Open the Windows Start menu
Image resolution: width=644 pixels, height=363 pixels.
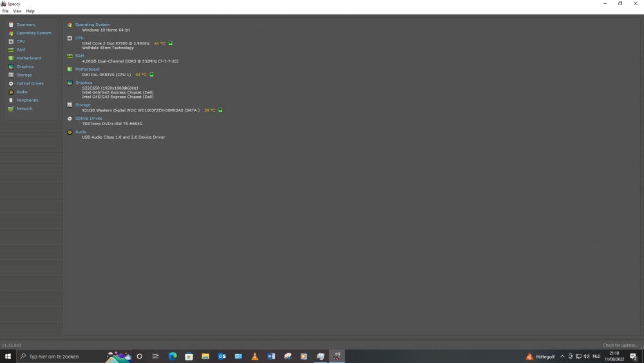pyautogui.click(x=8, y=357)
